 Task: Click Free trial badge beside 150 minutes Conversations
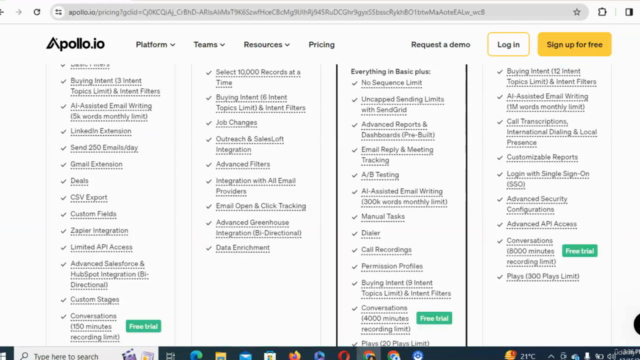coord(143,326)
